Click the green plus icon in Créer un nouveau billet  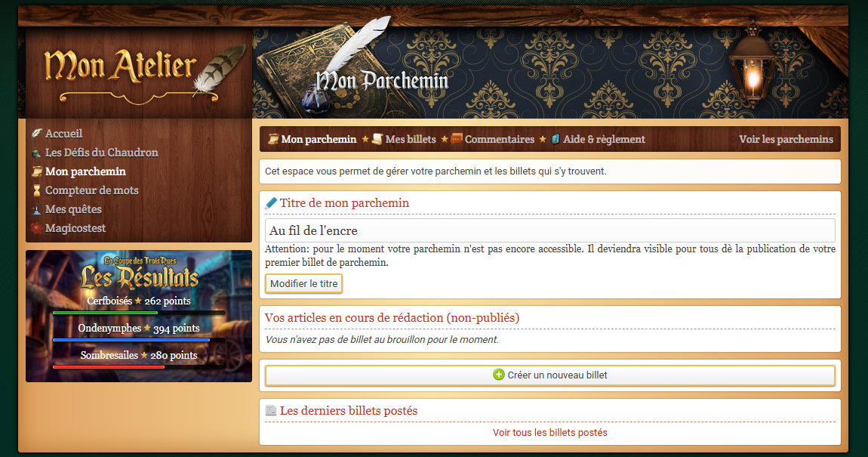point(499,375)
